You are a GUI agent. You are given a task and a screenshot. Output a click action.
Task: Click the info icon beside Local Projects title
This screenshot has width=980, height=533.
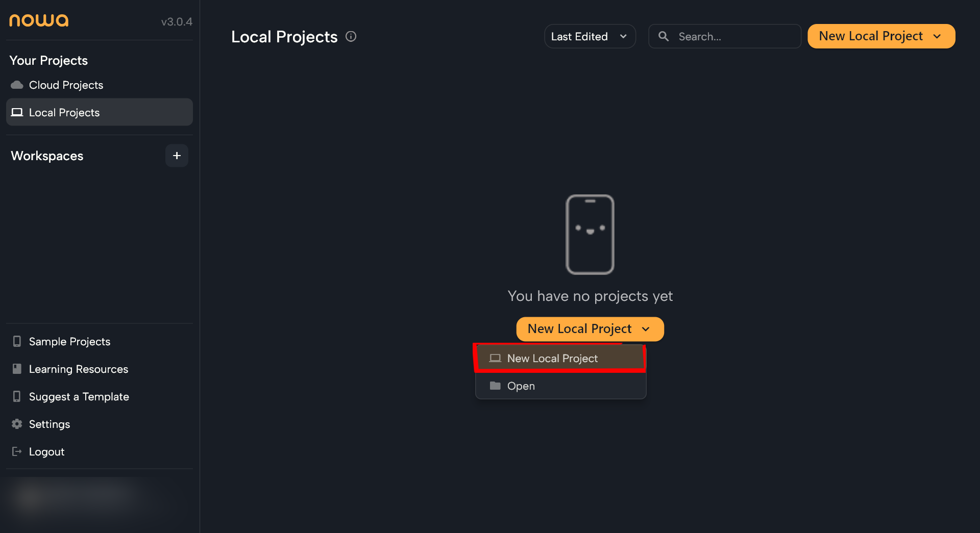(x=351, y=36)
